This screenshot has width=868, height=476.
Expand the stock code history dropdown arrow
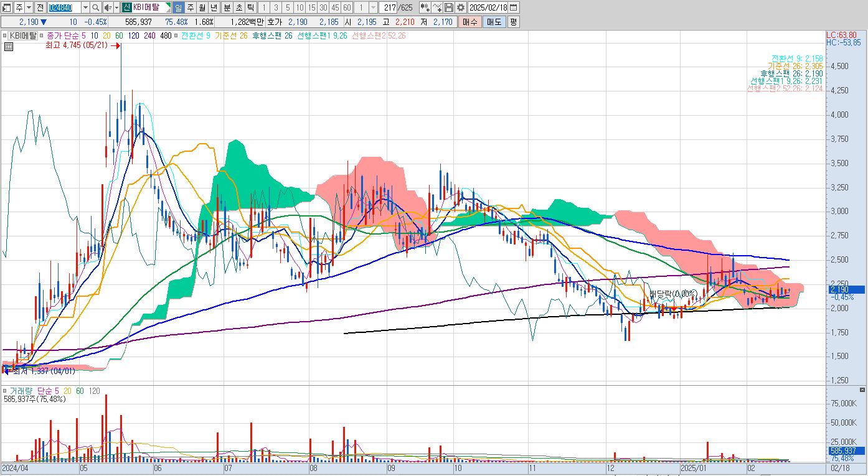85,7
